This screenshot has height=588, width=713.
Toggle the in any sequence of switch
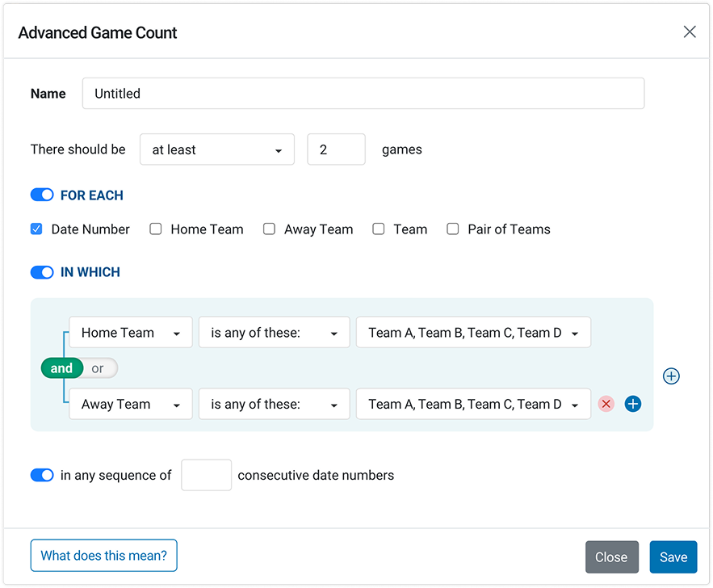42,475
